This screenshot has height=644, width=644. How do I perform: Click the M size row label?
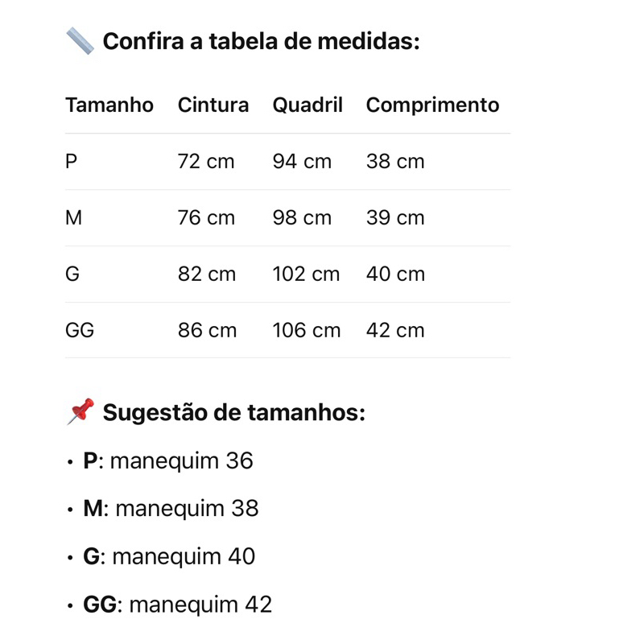(73, 218)
